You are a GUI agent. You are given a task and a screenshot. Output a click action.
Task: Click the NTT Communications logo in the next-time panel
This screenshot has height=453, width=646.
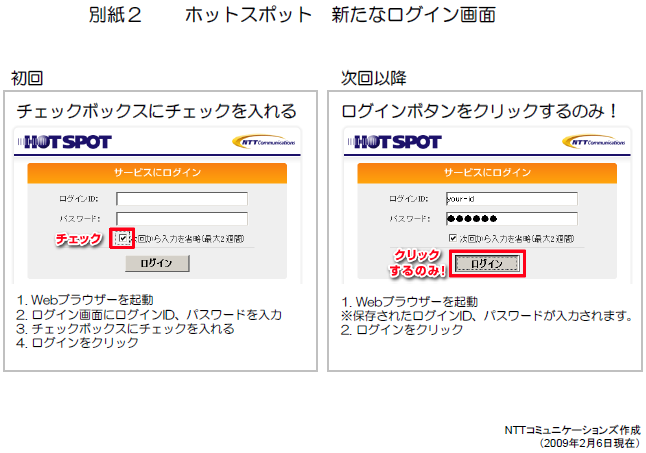[x=594, y=142]
